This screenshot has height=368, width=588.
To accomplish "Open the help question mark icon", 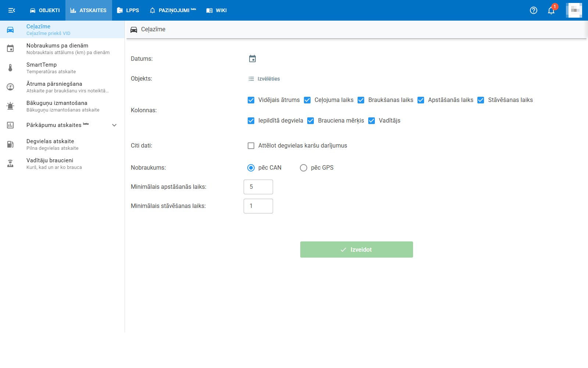I will point(534,10).
